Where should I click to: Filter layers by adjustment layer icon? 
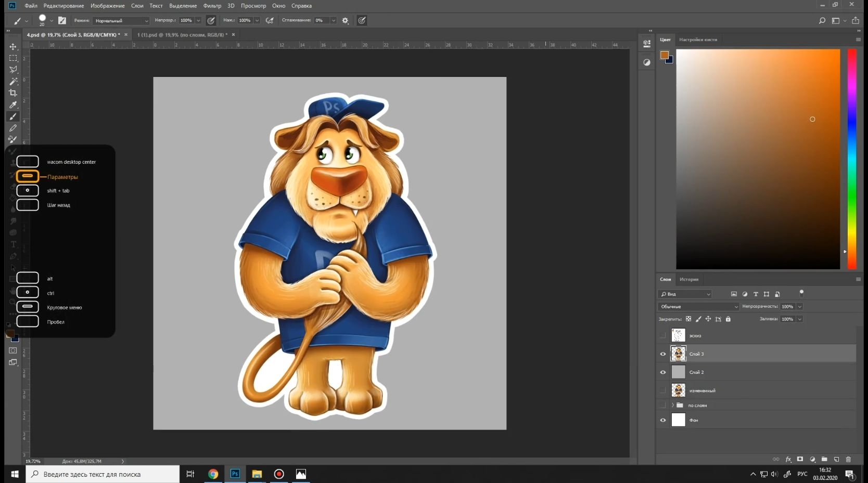click(x=745, y=294)
